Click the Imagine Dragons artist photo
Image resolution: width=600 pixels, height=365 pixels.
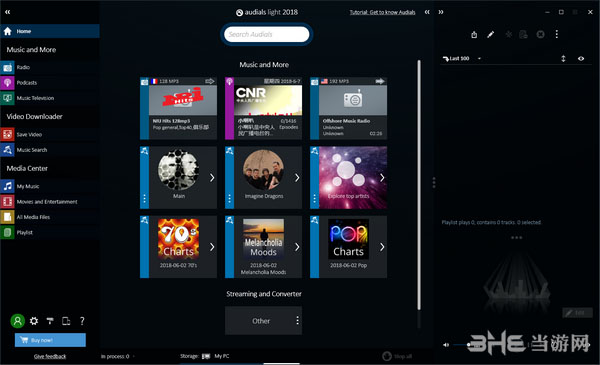click(x=263, y=170)
